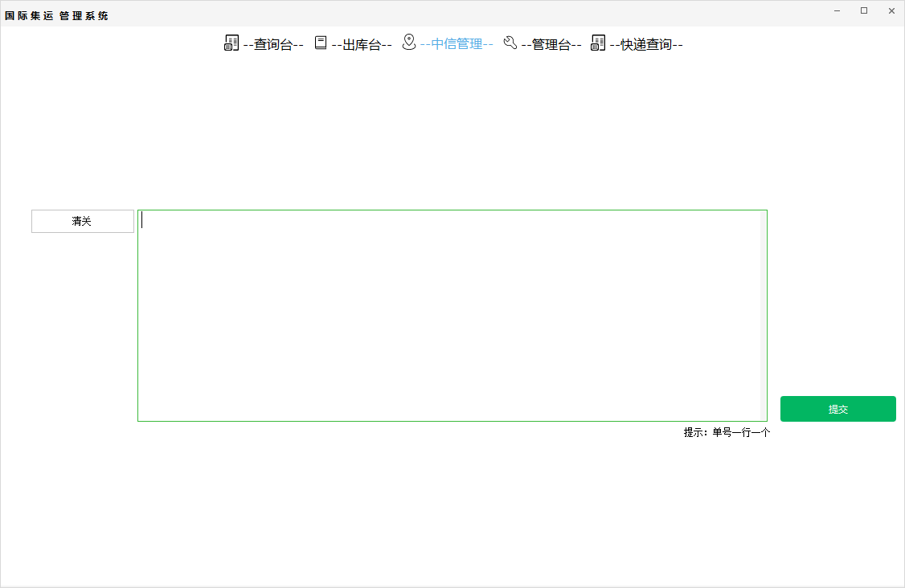Image resolution: width=905 pixels, height=588 pixels.
Task: Close the application window
Action: point(891,11)
